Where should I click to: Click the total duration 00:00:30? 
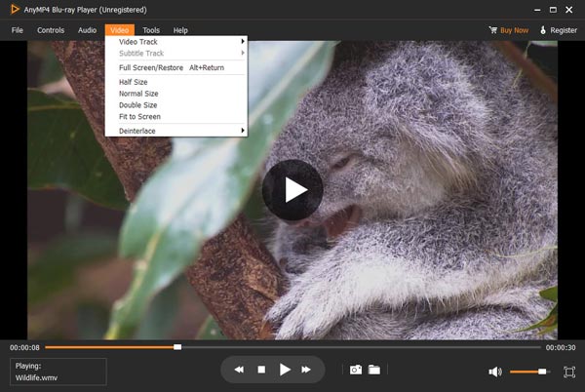pos(561,347)
